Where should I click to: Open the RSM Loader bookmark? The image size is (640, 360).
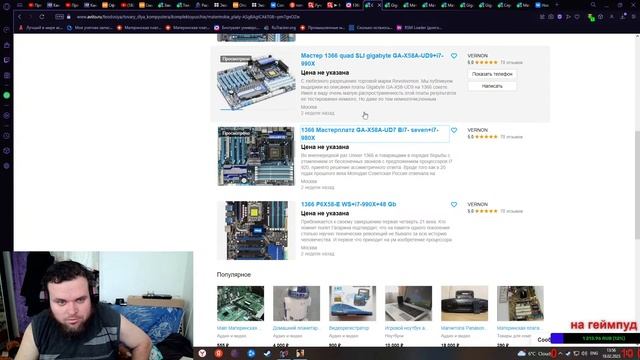(420, 28)
